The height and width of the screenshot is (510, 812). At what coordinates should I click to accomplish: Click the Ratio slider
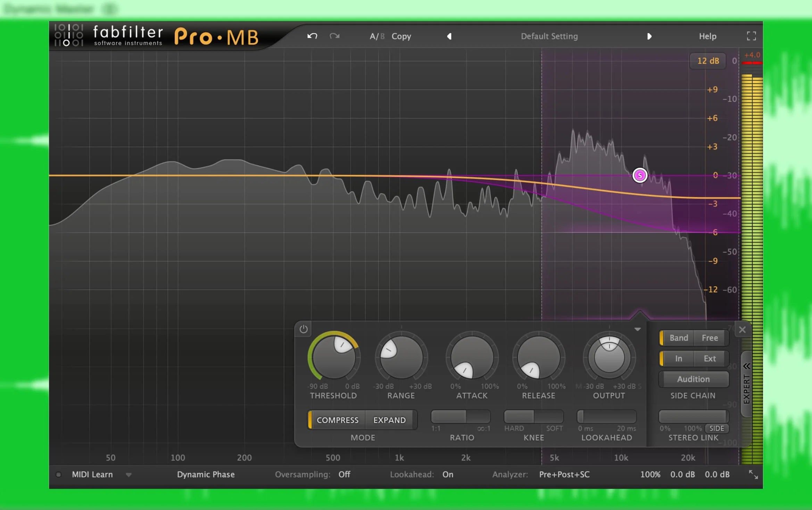point(461,416)
